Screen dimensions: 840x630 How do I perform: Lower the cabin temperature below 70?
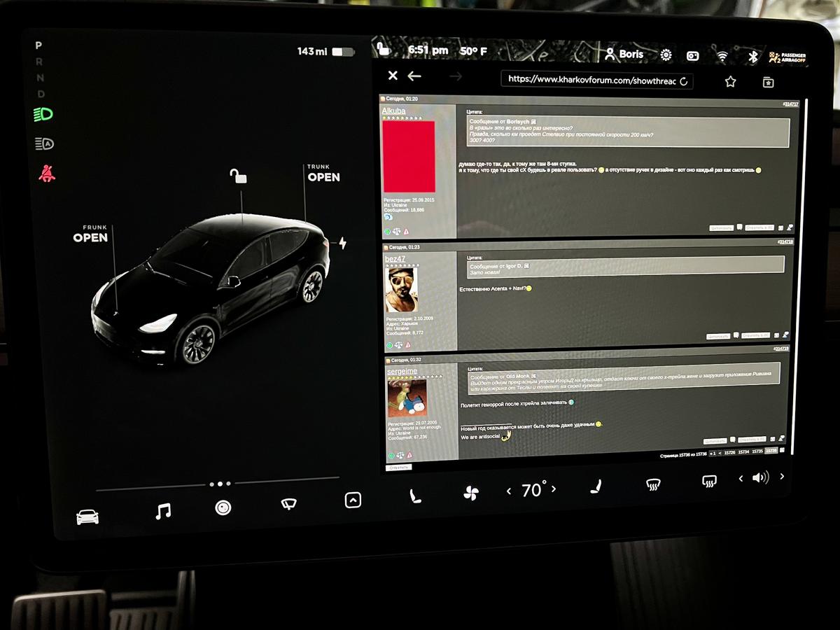(509, 491)
